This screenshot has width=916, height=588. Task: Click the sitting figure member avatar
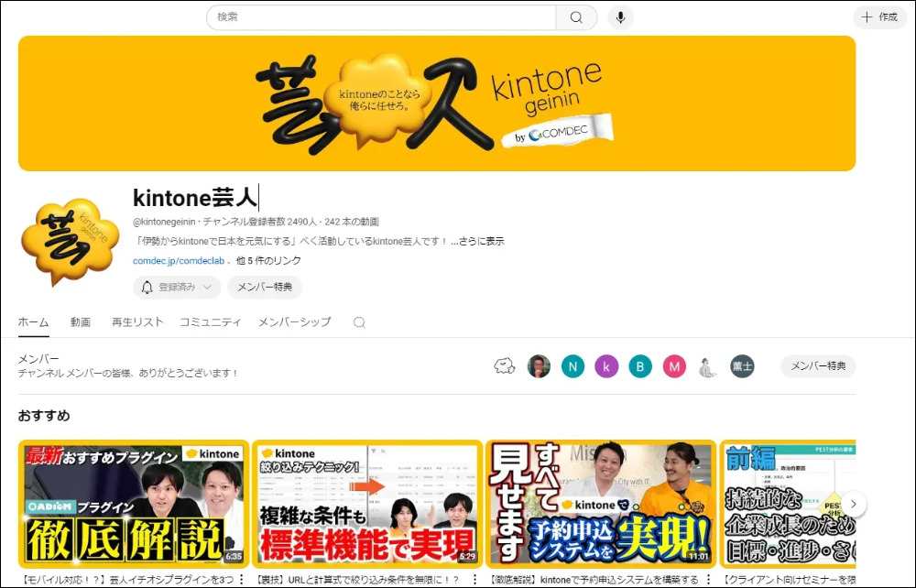point(708,366)
